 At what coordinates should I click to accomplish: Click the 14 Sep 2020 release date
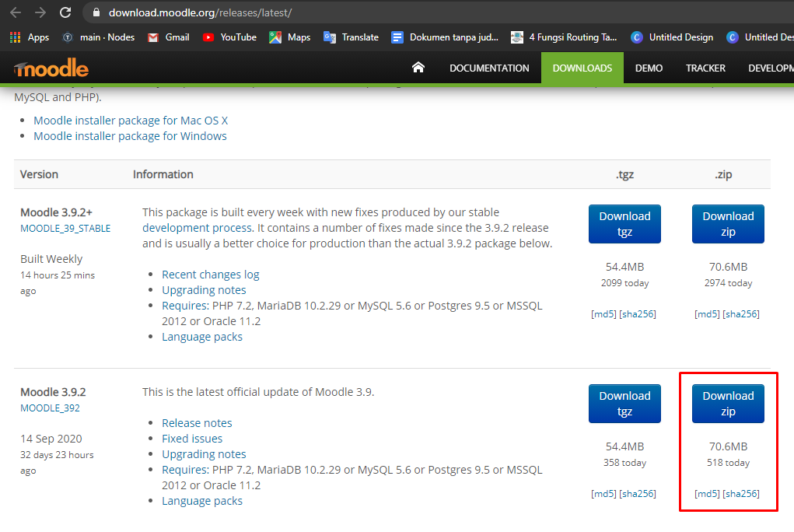point(51,439)
